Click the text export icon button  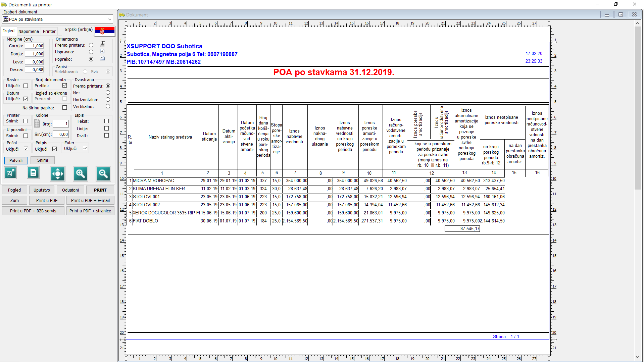pos(10,173)
